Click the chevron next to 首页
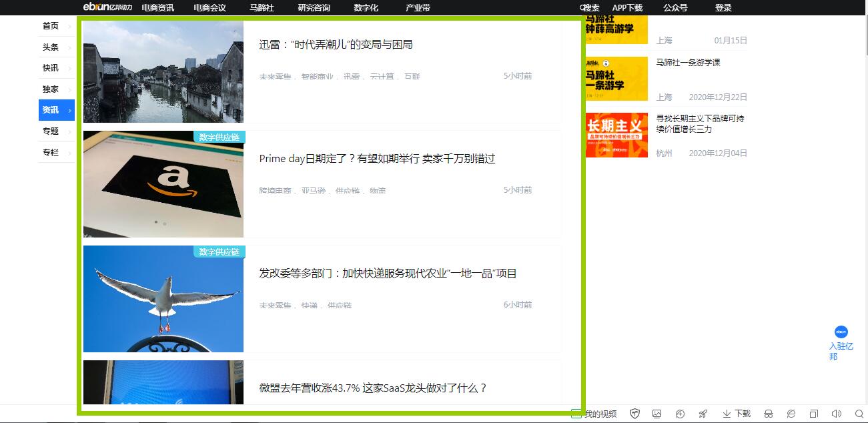Viewport: 868px width, 423px height. click(x=69, y=27)
